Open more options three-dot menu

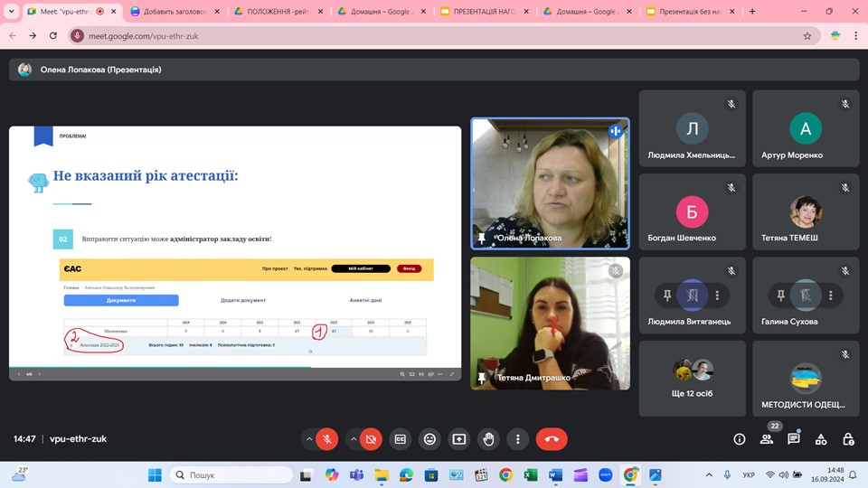point(518,439)
